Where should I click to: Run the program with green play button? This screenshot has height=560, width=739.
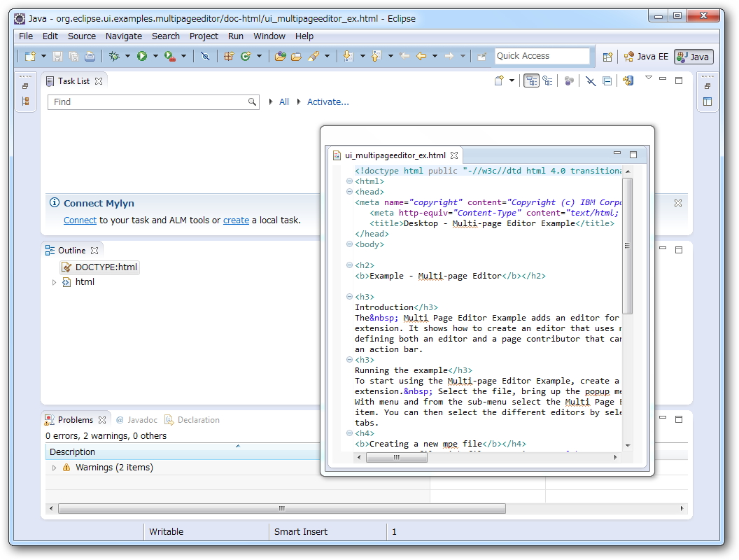pyautogui.click(x=142, y=56)
